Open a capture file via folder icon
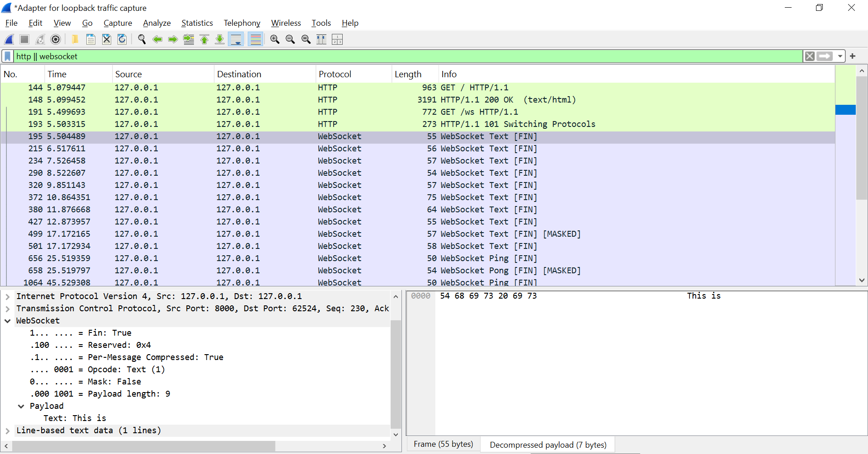 [x=75, y=39]
